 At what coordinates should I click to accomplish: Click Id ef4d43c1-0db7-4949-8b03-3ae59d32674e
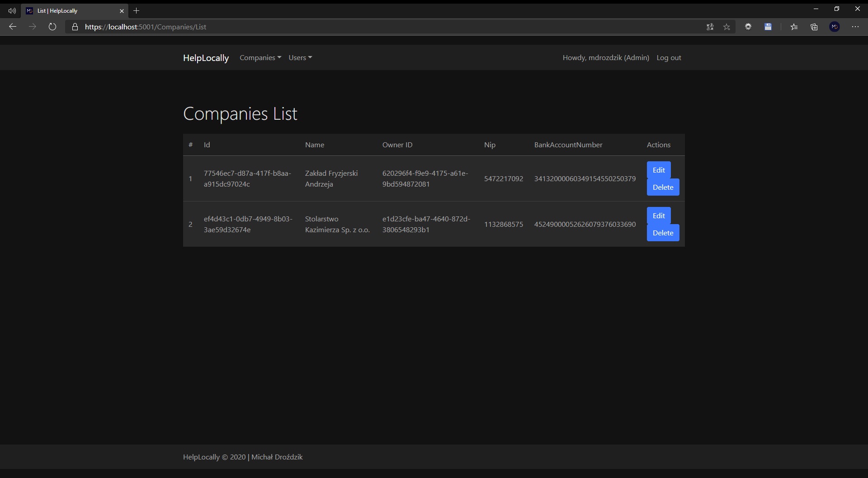(x=248, y=224)
